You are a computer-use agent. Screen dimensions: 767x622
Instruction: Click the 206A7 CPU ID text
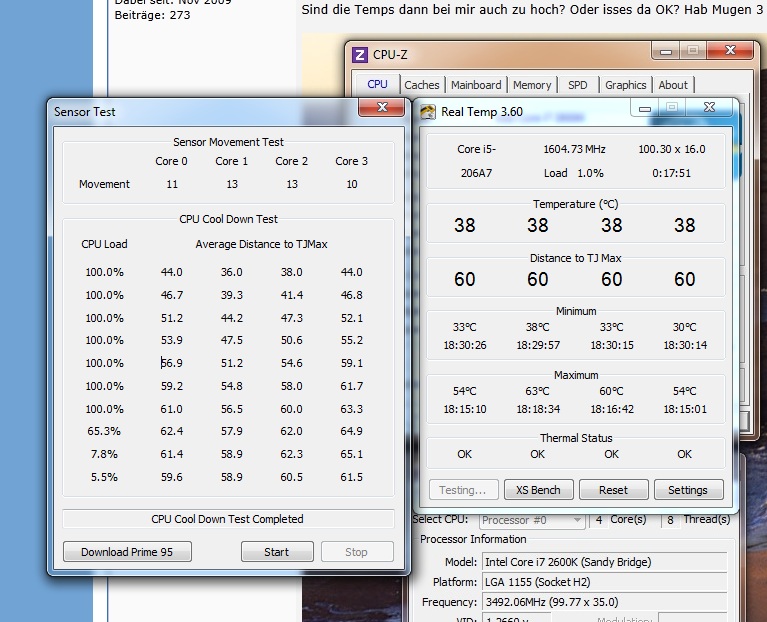pyautogui.click(x=476, y=173)
